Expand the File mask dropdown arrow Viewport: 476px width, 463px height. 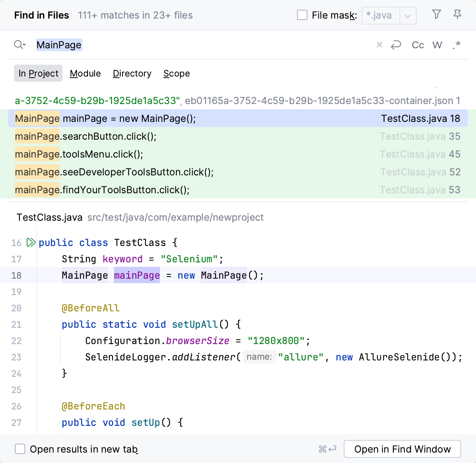pos(408,16)
